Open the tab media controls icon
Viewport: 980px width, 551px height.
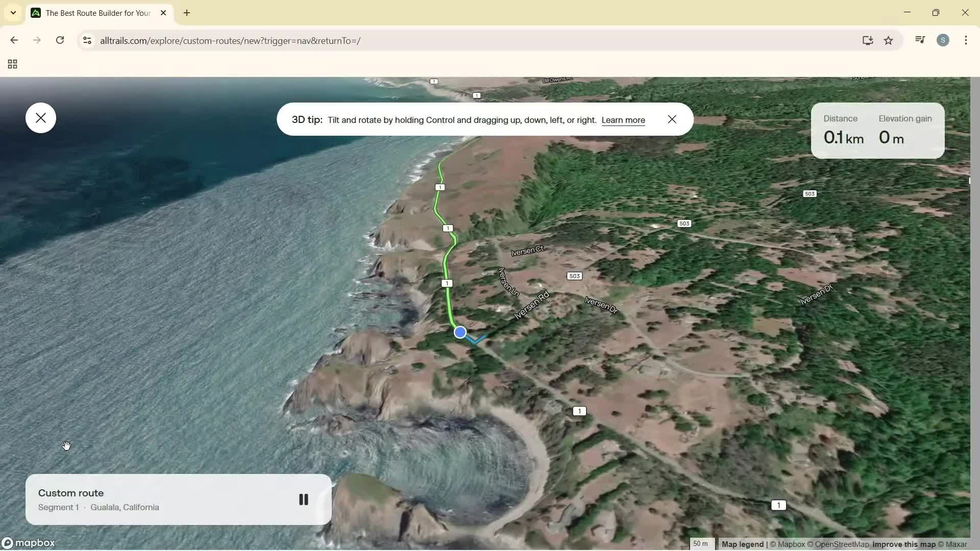(920, 40)
